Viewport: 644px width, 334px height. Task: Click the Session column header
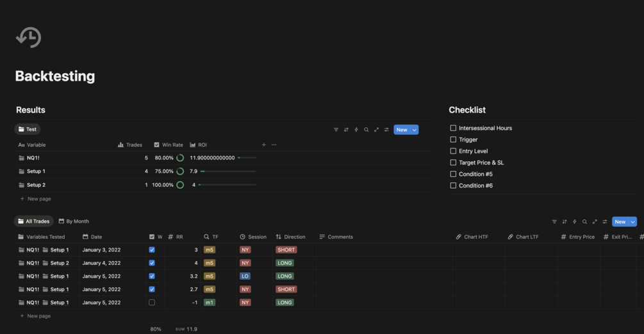click(x=253, y=237)
